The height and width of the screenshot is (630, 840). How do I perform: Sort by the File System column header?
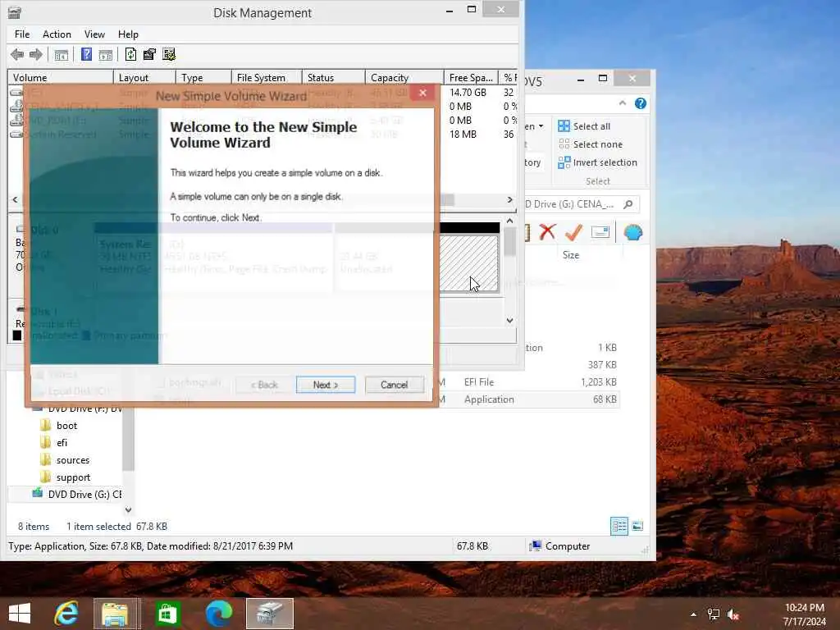click(x=267, y=78)
